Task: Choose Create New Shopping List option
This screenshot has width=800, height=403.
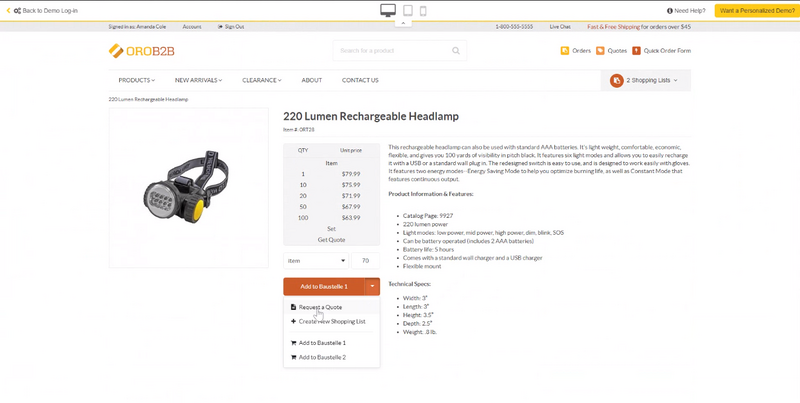Action: 331,321
